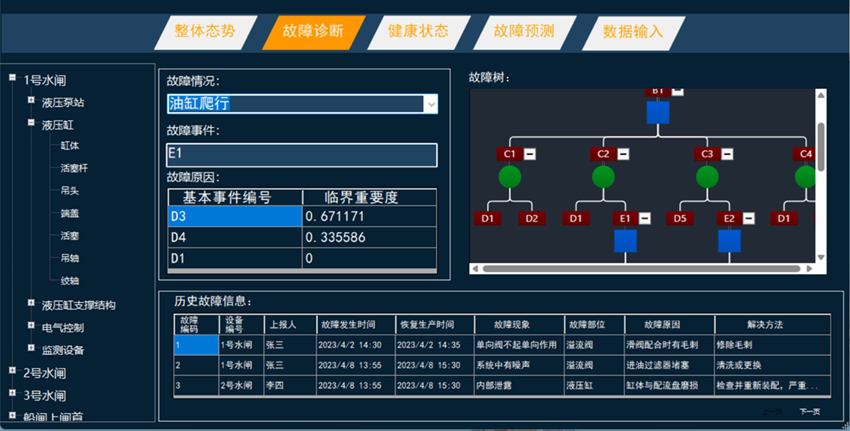Select 缸体 in the equipment tree

pos(70,146)
